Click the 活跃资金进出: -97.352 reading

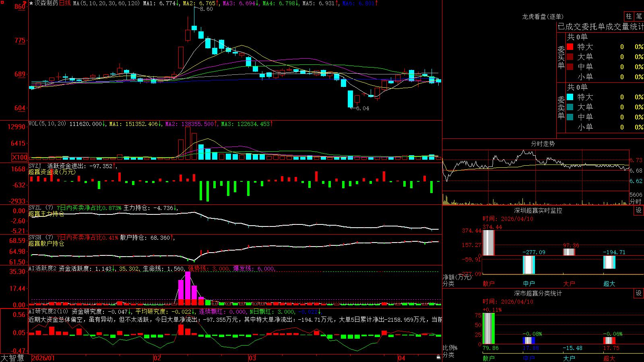[80, 166]
